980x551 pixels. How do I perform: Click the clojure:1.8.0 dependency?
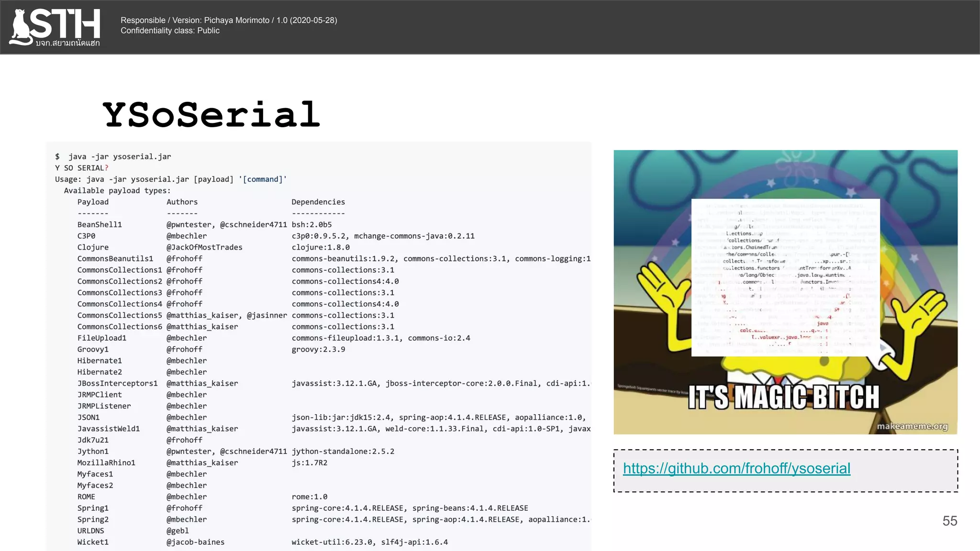321,247
